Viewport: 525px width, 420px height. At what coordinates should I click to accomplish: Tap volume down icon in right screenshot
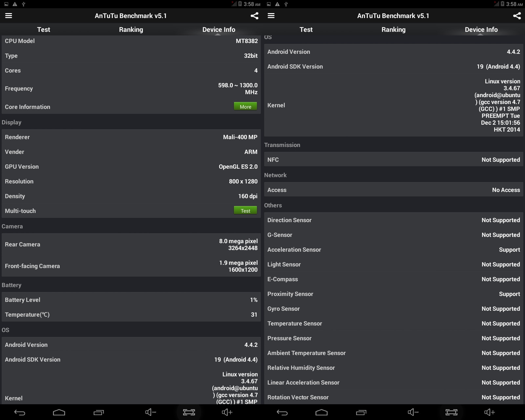pos(413,412)
